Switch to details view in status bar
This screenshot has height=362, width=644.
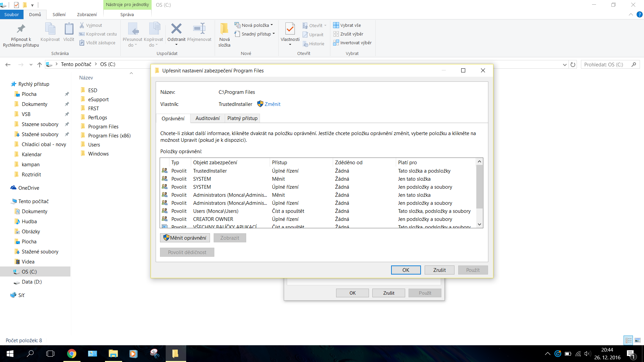(628, 340)
